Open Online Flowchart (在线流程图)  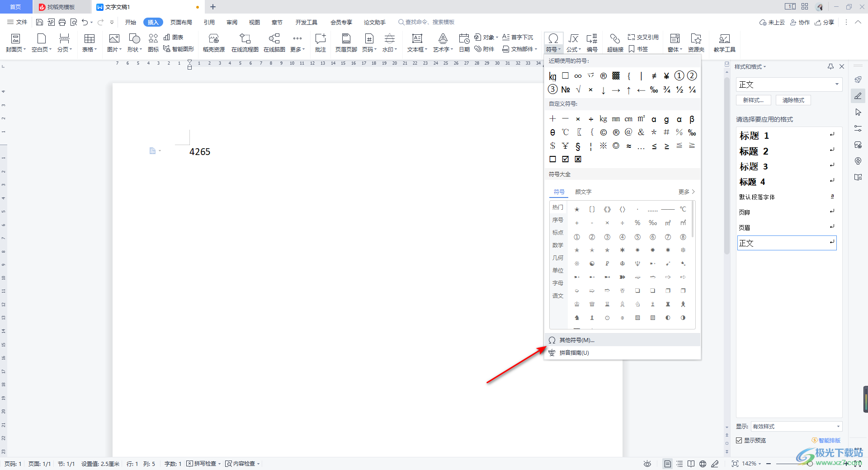point(245,43)
